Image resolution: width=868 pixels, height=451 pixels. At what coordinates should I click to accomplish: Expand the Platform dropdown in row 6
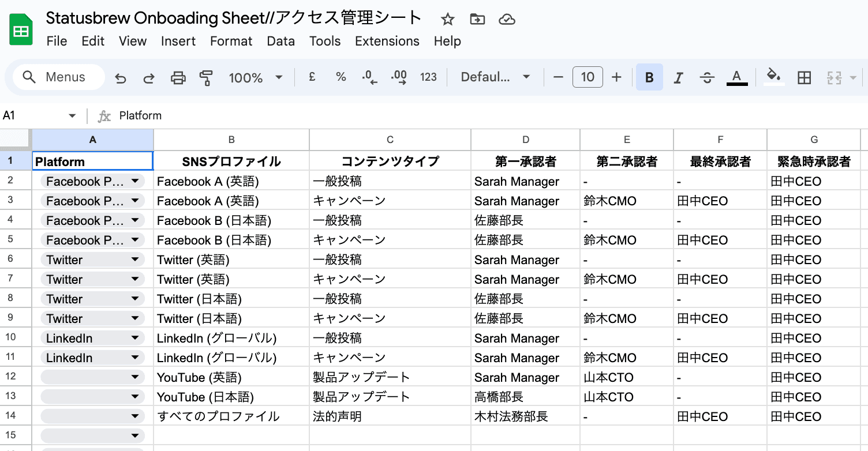[x=135, y=260]
